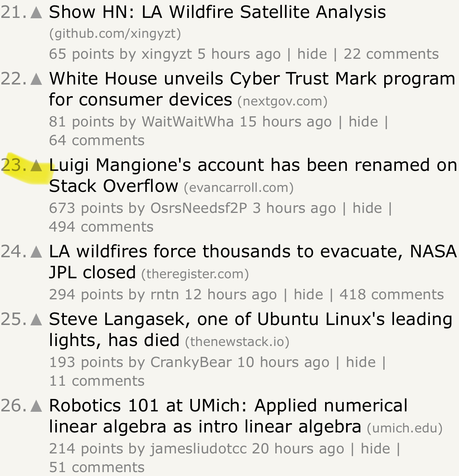Viewport: 459px width, 476px height.
Task: Upvote the Luigi Mangione Stack Overflow story
Action: (36, 166)
